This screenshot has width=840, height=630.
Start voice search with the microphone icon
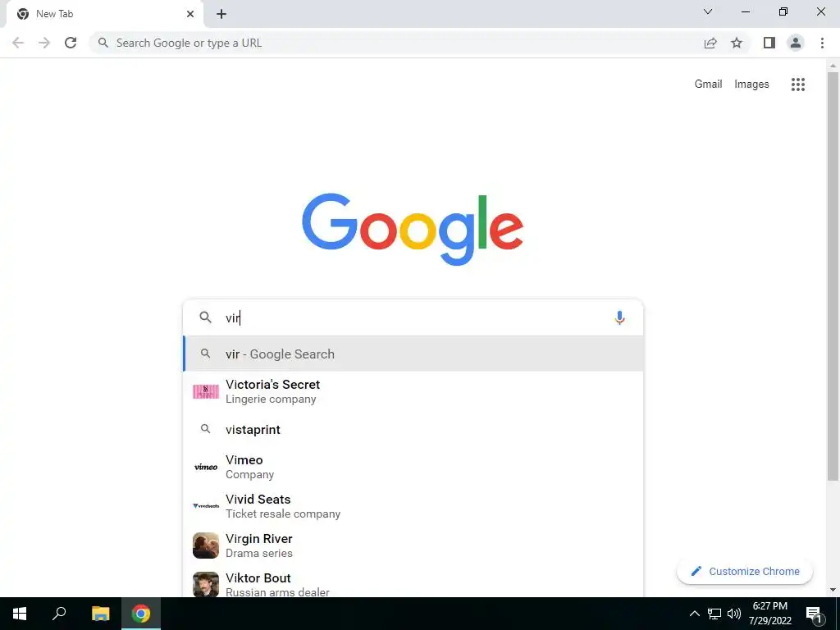(619, 317)
